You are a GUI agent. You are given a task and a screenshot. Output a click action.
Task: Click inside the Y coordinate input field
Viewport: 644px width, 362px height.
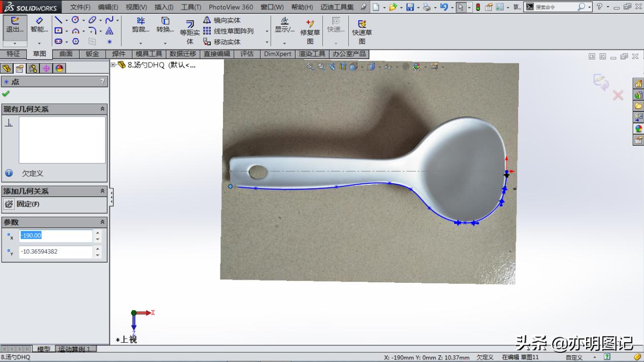(x=56, y=252)
